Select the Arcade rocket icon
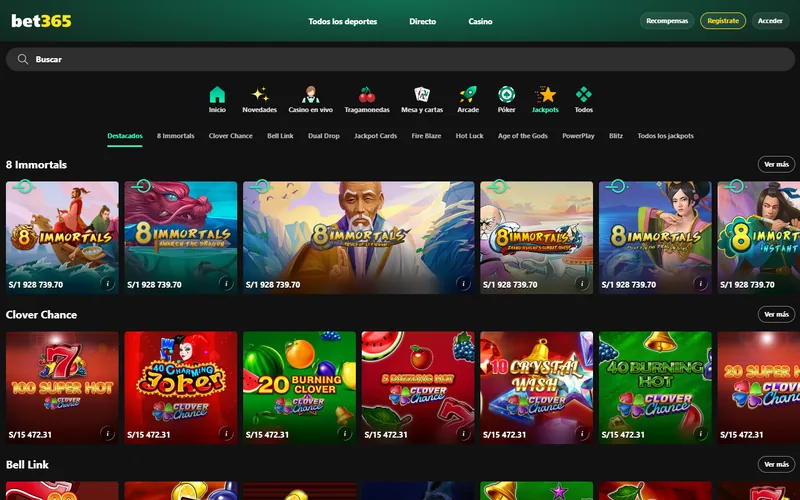The image size is (800, 500). pos(468,95)
